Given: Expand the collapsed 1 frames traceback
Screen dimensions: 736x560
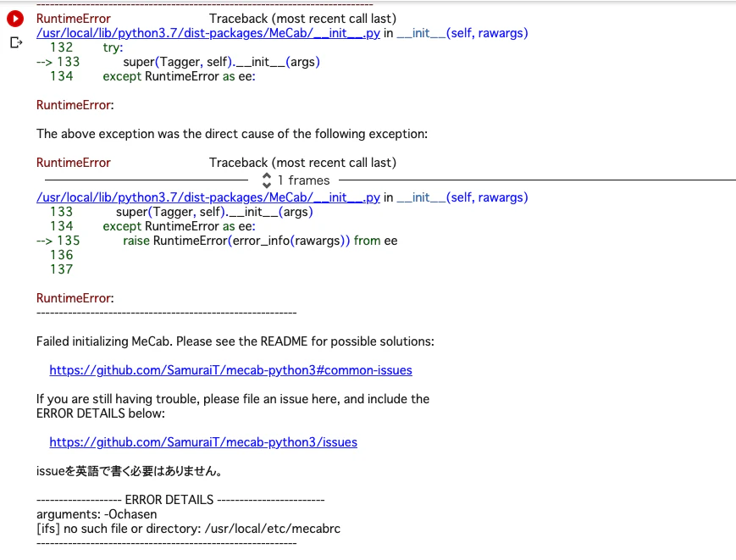Looking at the screenshot, I should pos(296,180).
